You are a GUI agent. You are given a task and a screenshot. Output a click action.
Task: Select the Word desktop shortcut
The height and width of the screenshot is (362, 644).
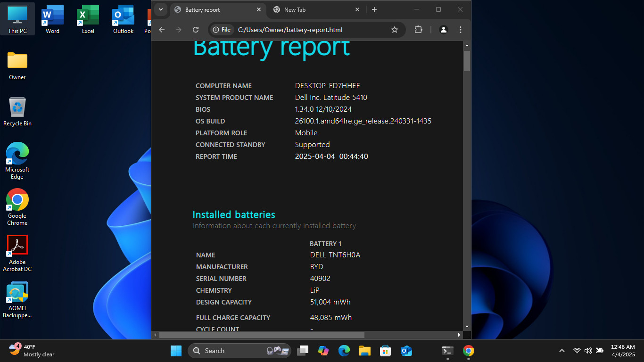point(52,19)
